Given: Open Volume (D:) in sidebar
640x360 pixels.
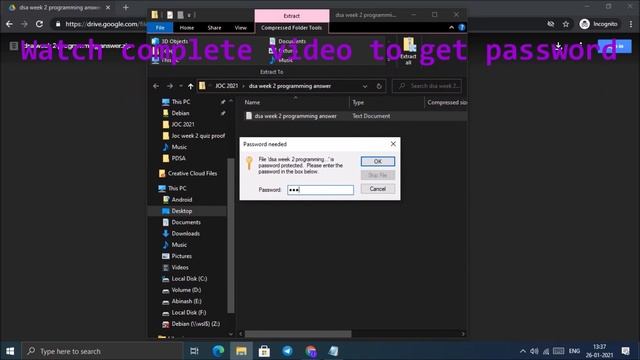Looking at the screenshot, I should (x=186, y=290).
